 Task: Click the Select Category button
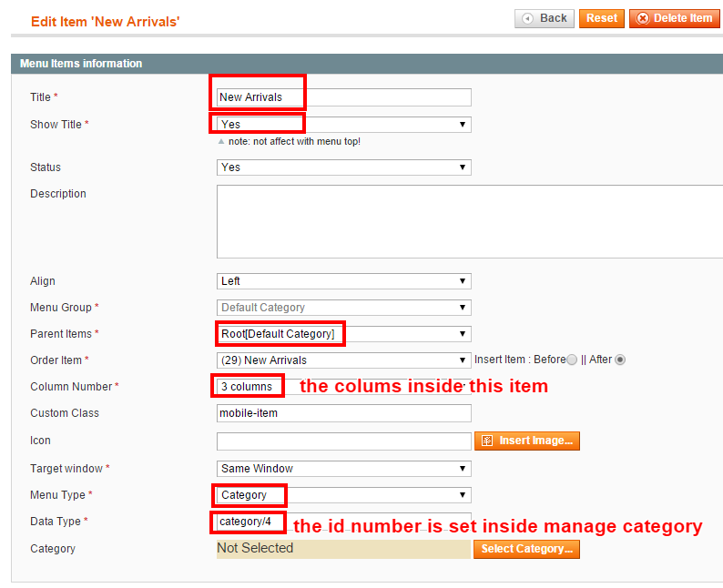tap(526, 549)
